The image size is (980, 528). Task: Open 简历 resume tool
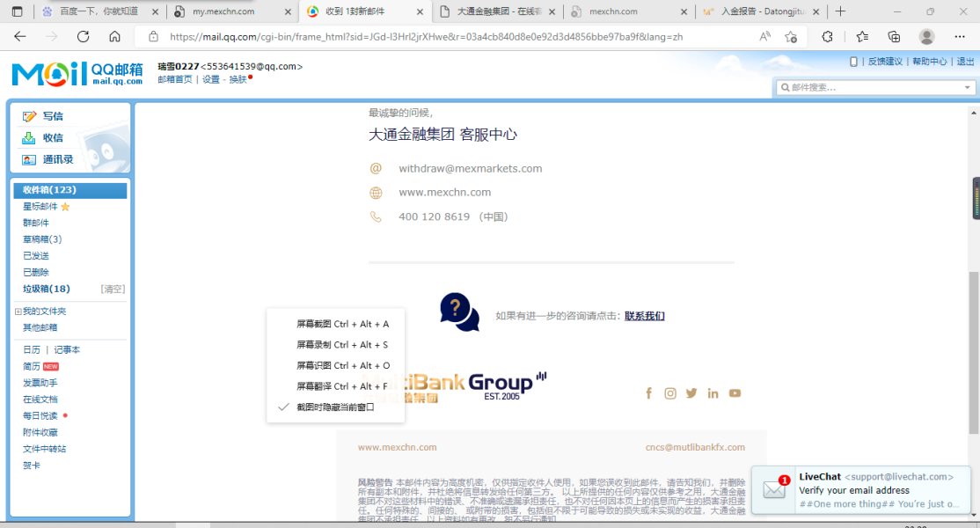click(x=32, y=366)
